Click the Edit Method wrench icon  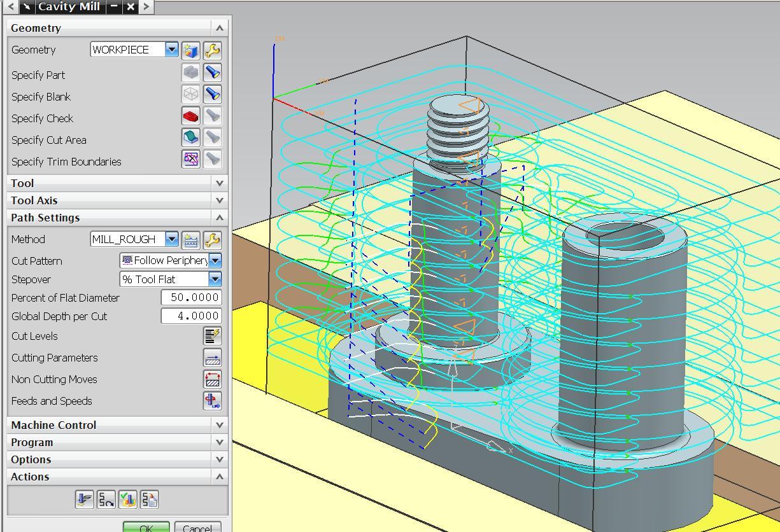[x=213, y=240]
